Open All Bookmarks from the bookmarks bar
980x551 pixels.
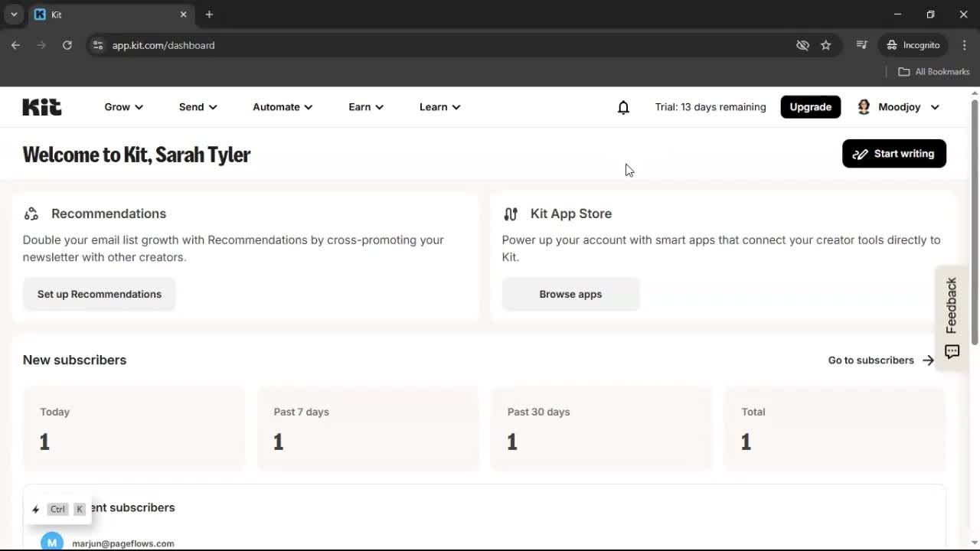[x=933, y=71]
